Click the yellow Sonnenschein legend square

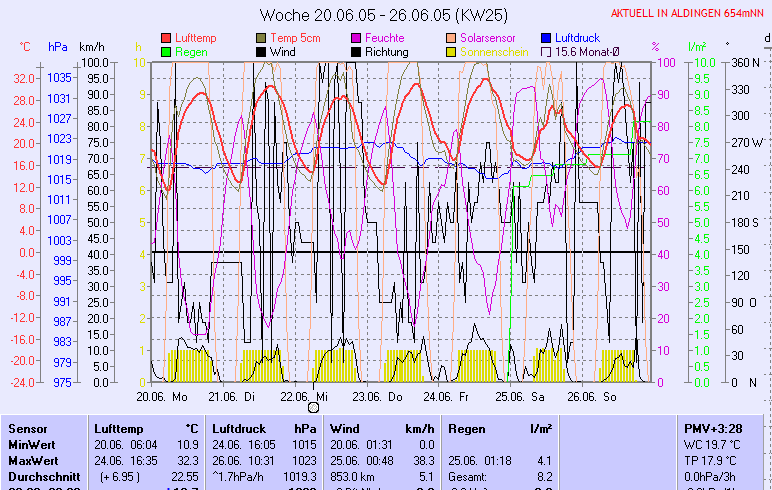(x=451, y=51)
